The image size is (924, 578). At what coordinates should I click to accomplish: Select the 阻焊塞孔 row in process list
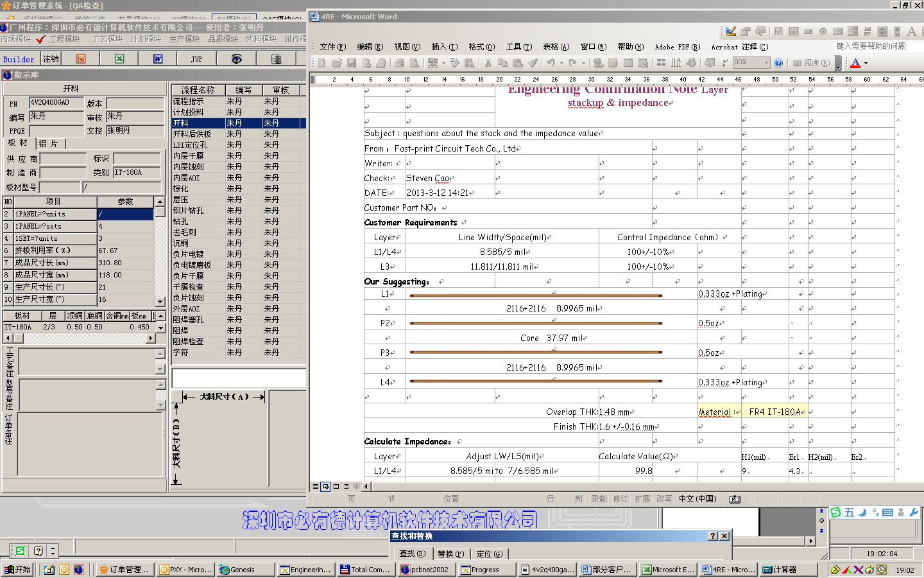click(x=239, y=319)
